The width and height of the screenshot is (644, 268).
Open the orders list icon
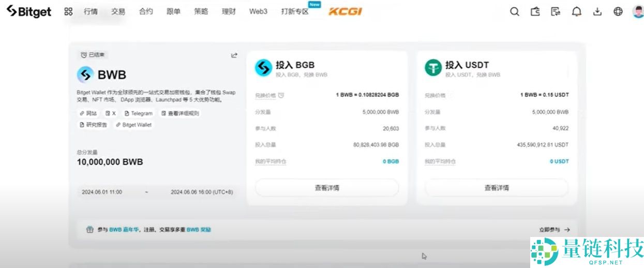click(556, 11)
